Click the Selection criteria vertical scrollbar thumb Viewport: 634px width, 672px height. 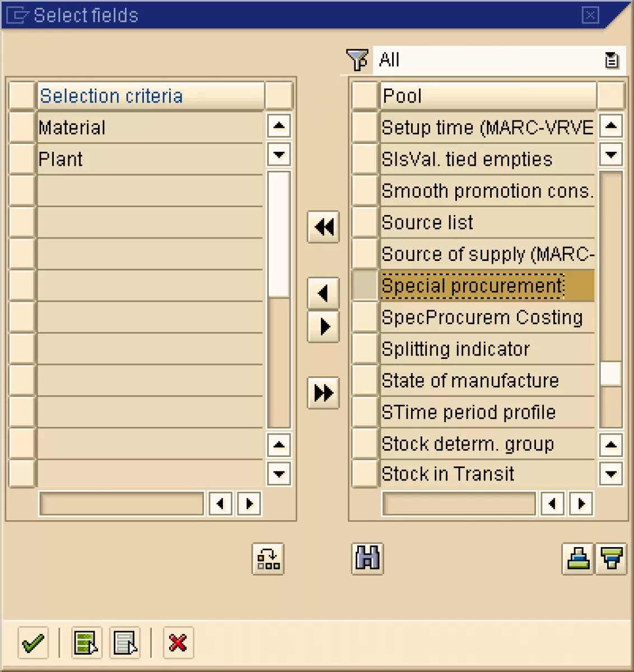279,234
